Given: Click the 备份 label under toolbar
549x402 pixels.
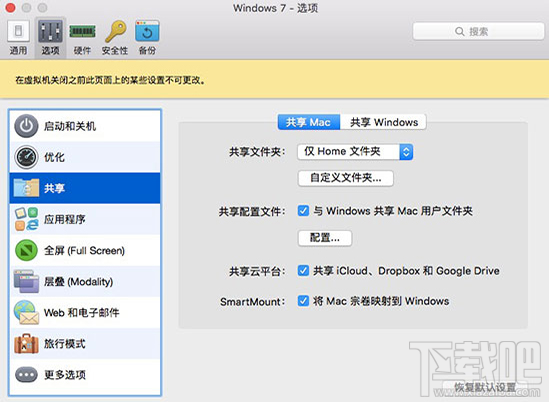Looking at the screenshot, I should [147, 51].
